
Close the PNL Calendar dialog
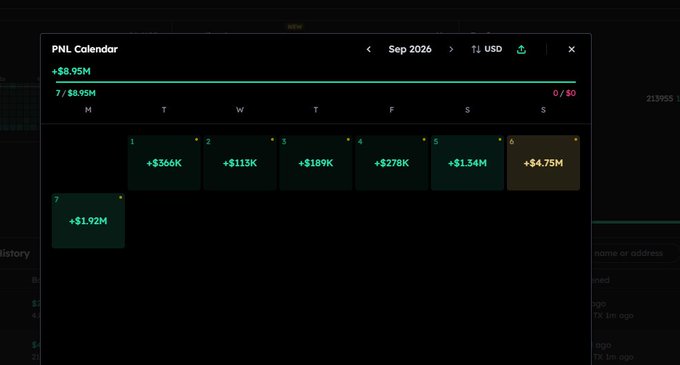572,49
